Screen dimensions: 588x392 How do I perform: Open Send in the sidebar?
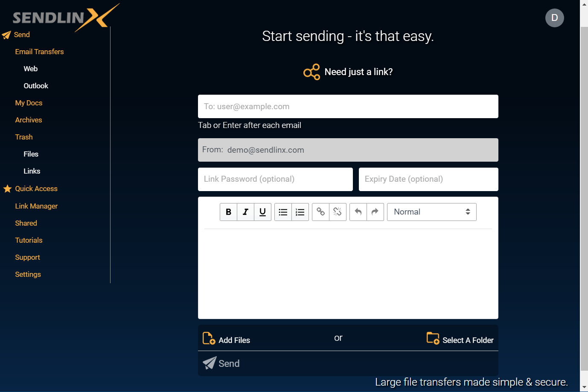(x=22, y=35)
